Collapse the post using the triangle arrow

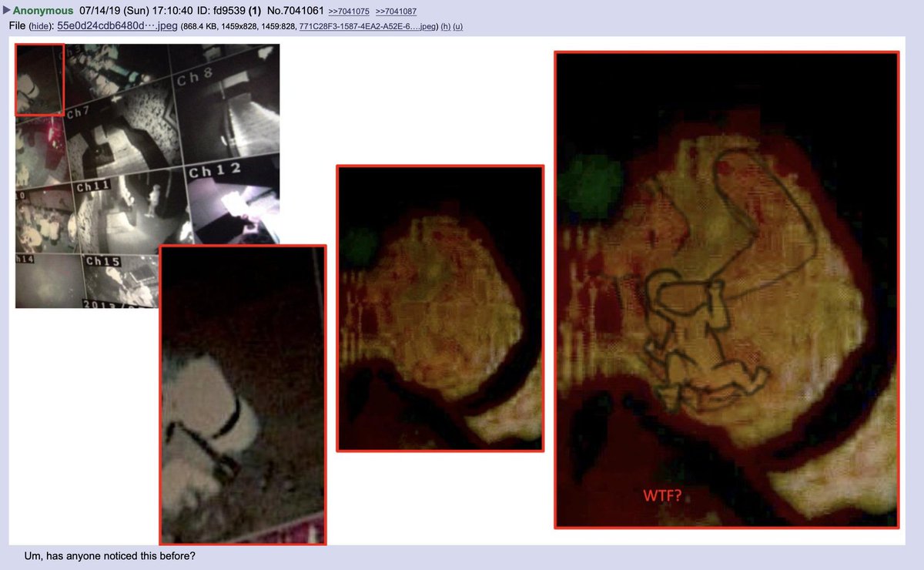click(7, 11)
